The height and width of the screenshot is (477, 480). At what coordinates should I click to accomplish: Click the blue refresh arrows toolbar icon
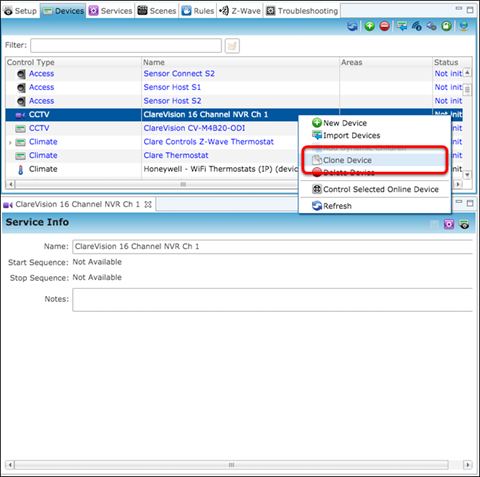(x=352, y=26)
